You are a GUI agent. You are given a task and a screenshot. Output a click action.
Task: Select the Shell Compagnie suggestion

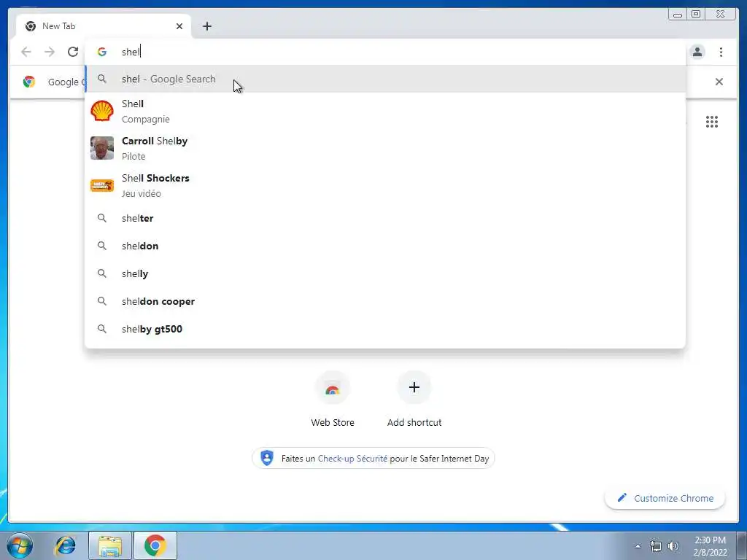coord(385,111)
